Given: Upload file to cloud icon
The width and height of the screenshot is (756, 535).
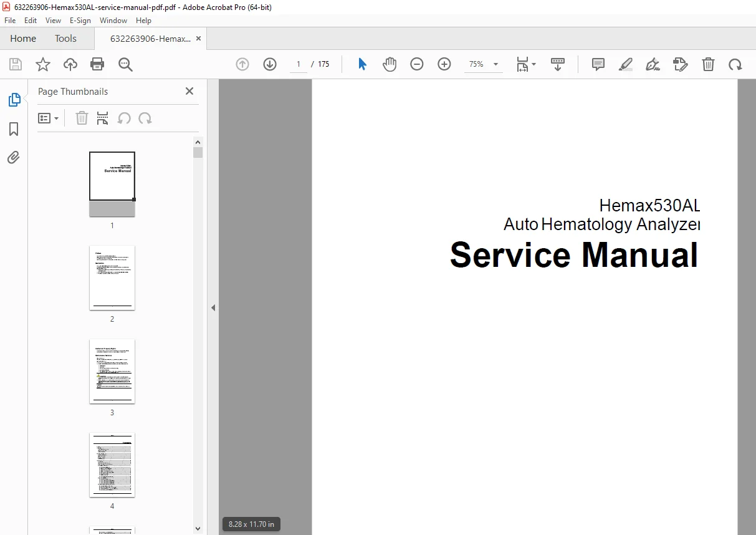Looking at the screenshot, I should [70, 64].
